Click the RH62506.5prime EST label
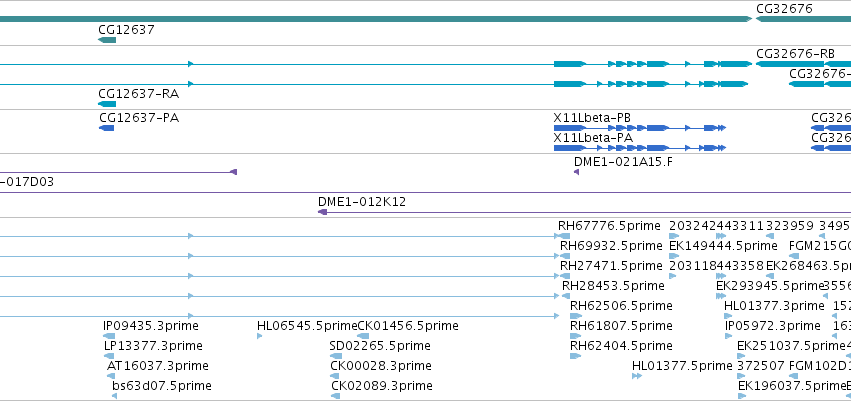Screen dimensions: 851x401 621,305
